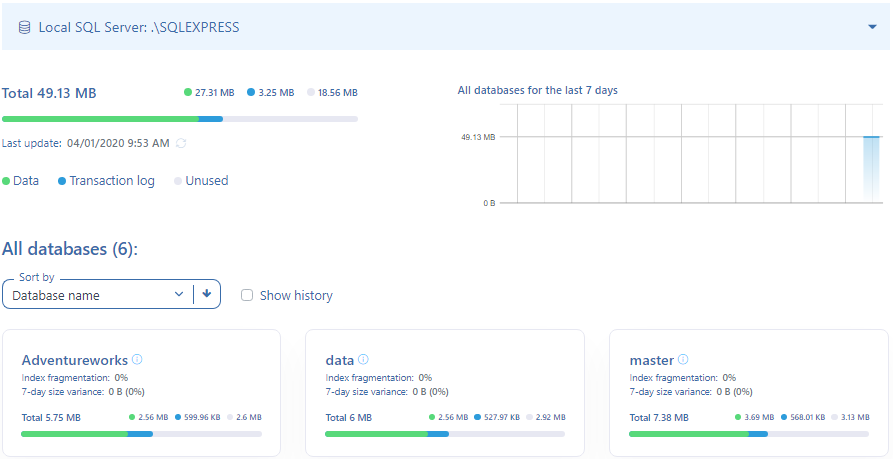Open the Adventureworks database title

[x=74, y=360]
